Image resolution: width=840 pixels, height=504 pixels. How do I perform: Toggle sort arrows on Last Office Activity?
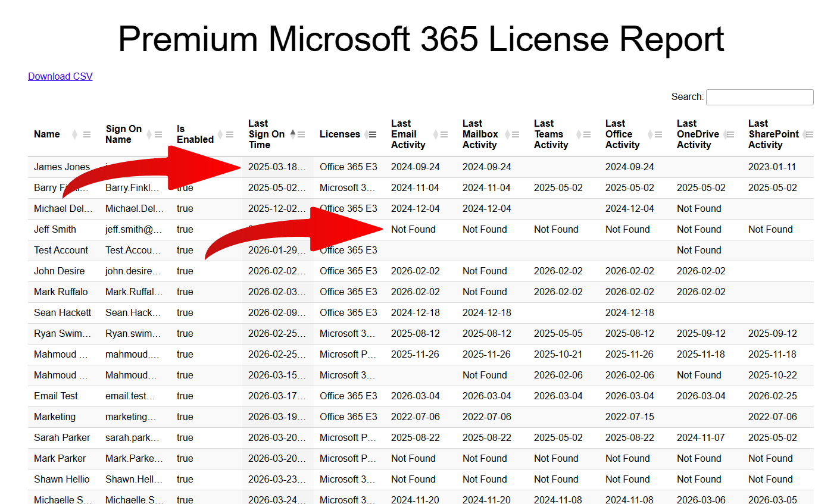650,134
